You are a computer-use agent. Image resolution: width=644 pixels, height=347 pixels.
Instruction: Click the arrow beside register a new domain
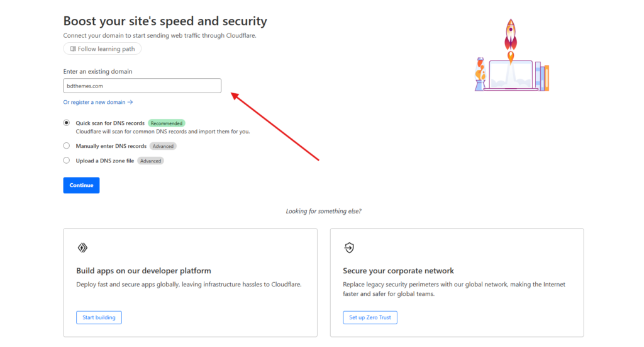pos(130,102)
